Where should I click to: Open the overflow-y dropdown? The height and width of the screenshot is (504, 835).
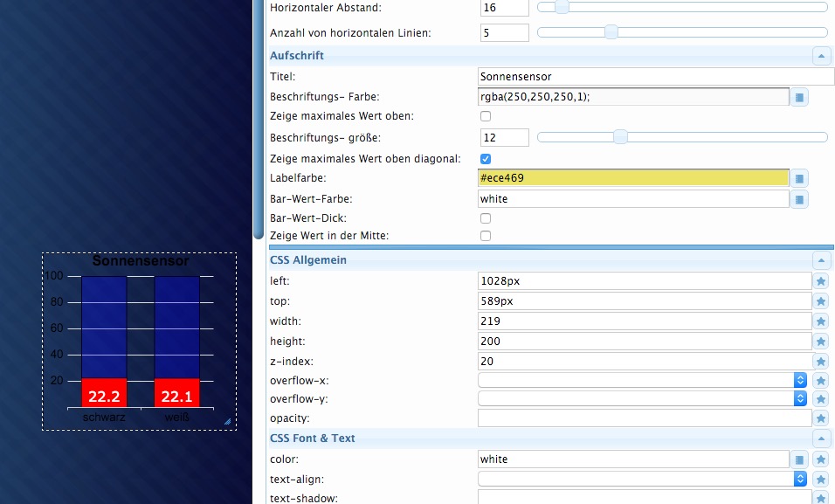(642, 398)
